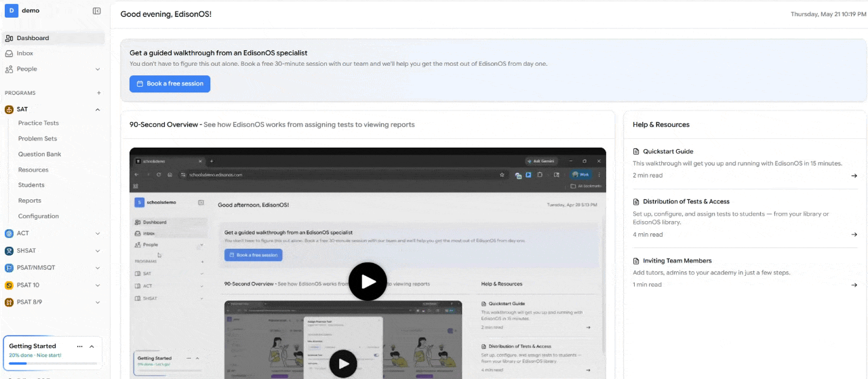Click the PSAT 10 program row label
868x379 pixels.
pos(28,285)
